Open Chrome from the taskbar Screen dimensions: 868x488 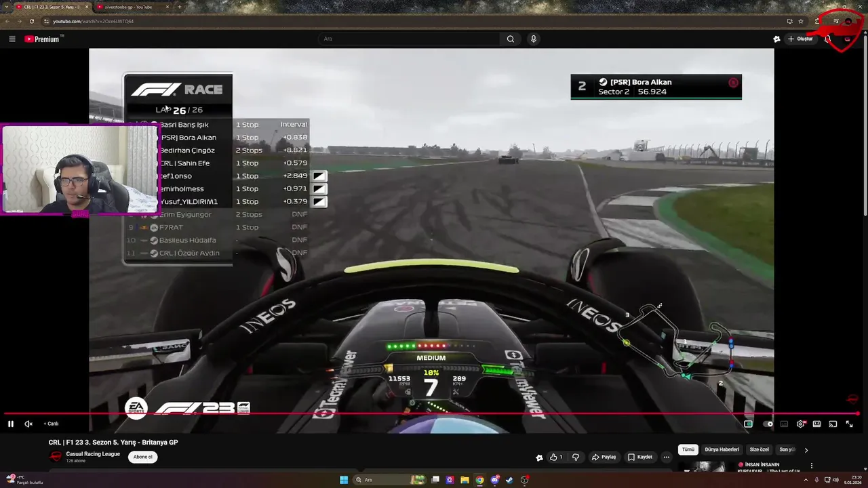479,480
